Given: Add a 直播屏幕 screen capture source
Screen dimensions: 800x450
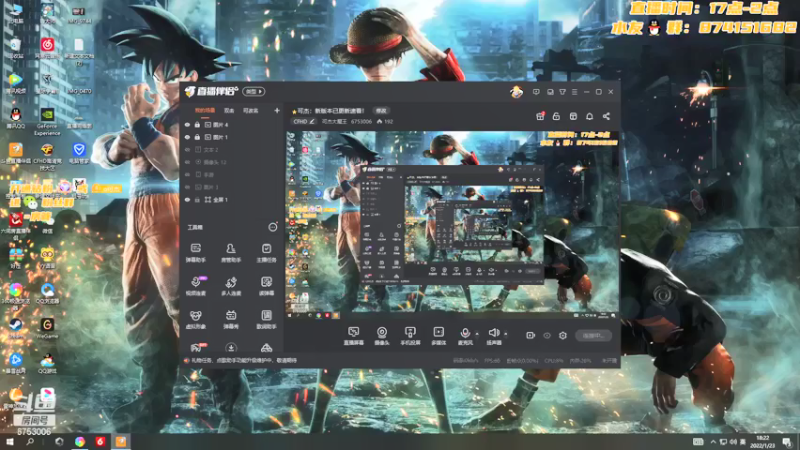Looking at the screenshot, I should coord(353,336).
